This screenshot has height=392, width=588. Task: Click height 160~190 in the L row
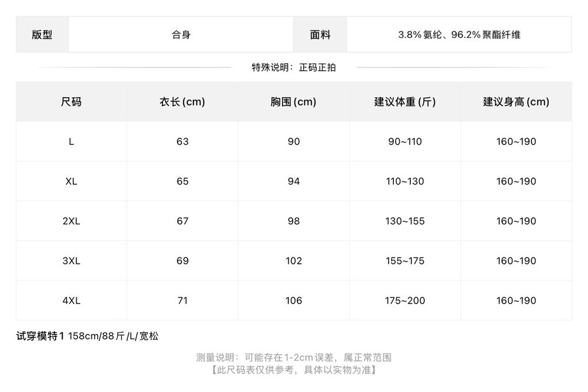[x=516, y=141]
